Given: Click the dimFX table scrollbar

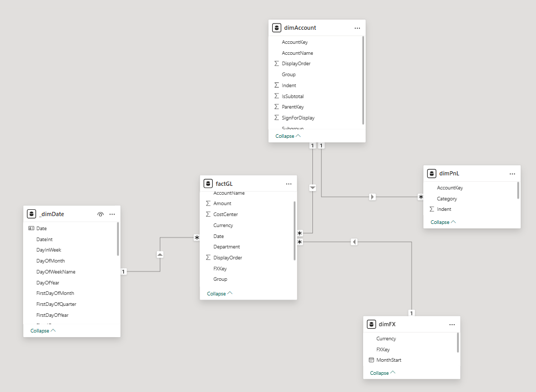Looking at the screenshot, I should [x=458, y=343].
